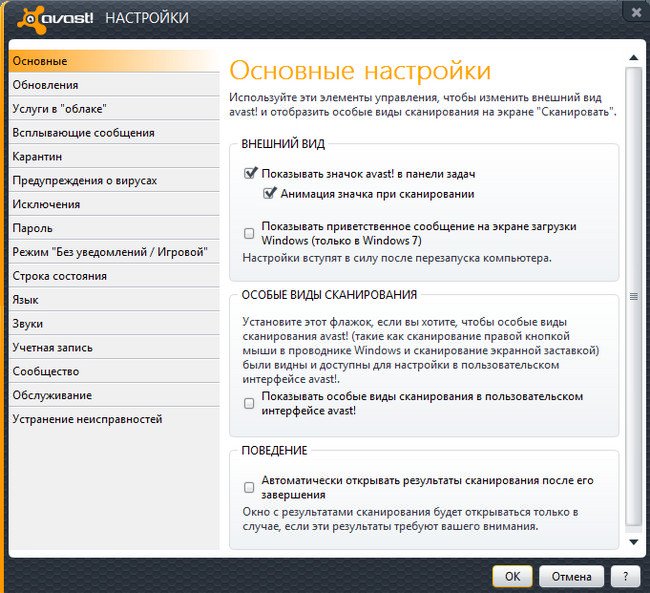Open the Пароль settings
Viewport: 650px width, 593px height.
coord(114,228)
